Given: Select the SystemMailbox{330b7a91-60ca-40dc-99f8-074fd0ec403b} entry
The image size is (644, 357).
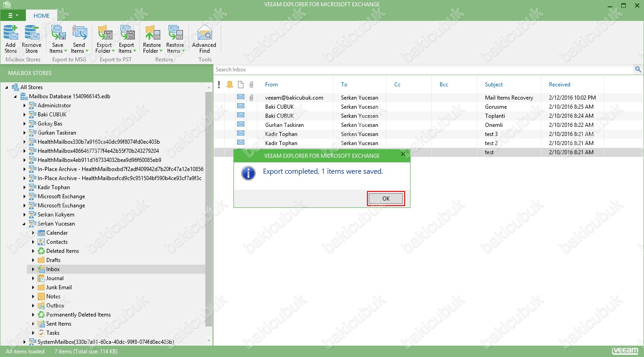Looking at the screenshot, I should click(106, 342).
